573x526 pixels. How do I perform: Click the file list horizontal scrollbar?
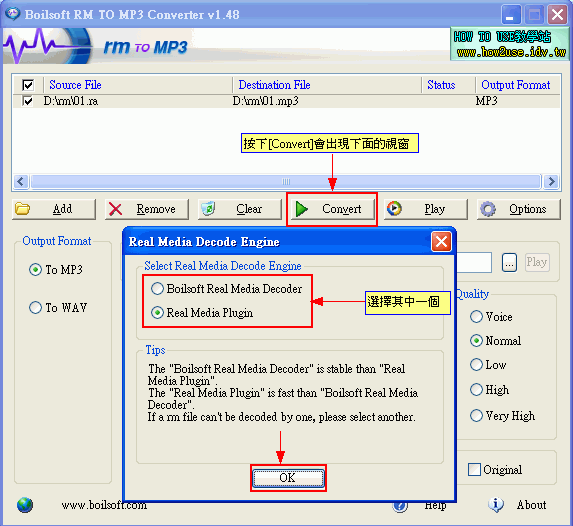286,182
